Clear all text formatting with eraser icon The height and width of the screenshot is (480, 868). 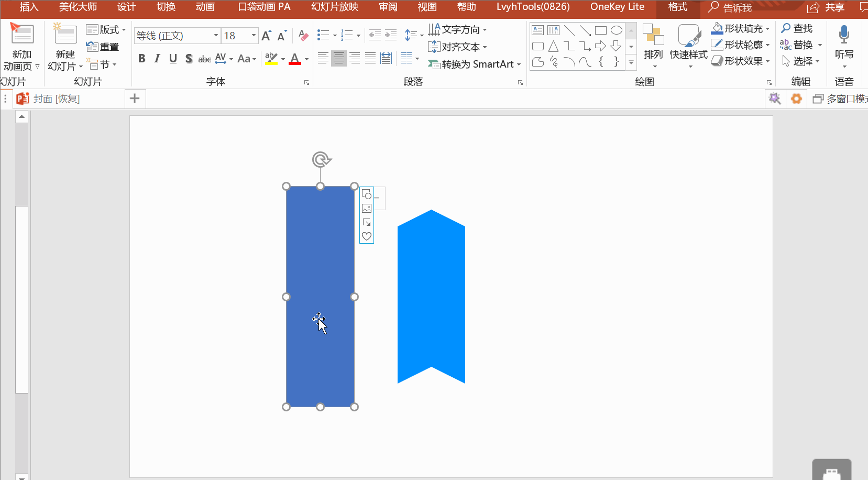click(303, 36)
